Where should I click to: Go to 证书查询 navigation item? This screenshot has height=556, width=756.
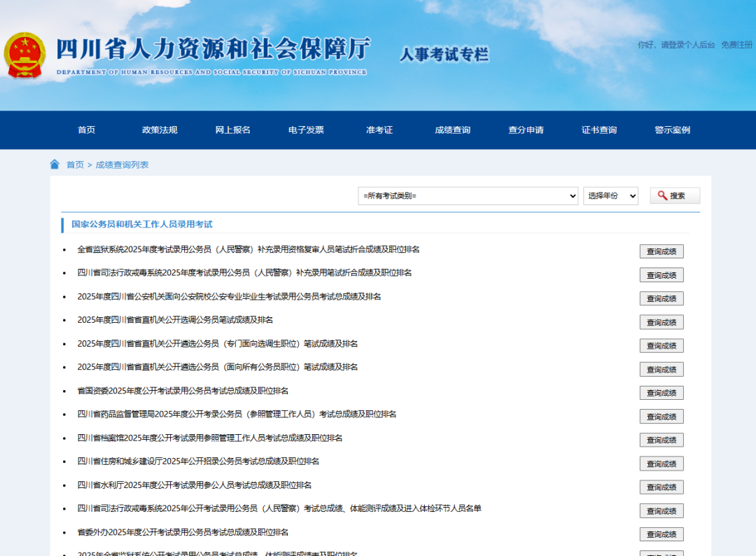[599, 130]
